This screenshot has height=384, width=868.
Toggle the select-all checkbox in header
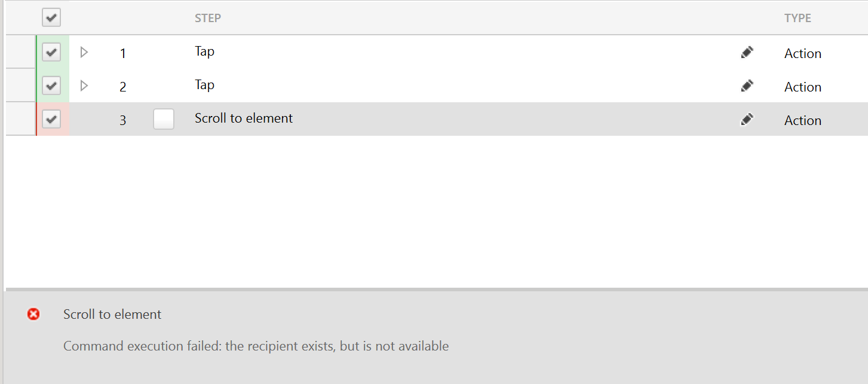pyautogui.click(x=51, y=17)
